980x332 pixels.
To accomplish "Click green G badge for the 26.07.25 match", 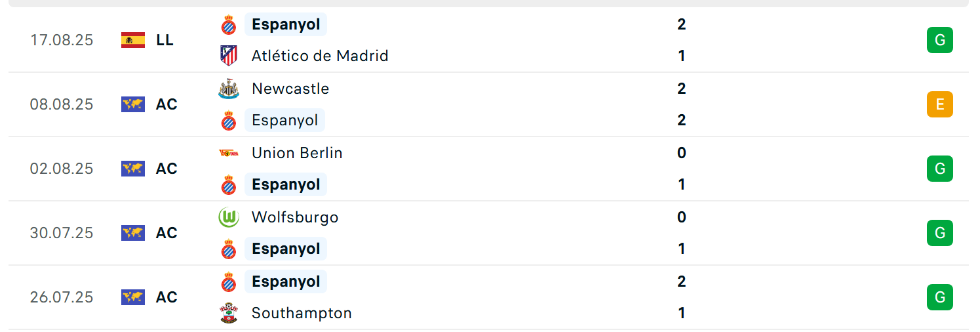I will [939, 297].
